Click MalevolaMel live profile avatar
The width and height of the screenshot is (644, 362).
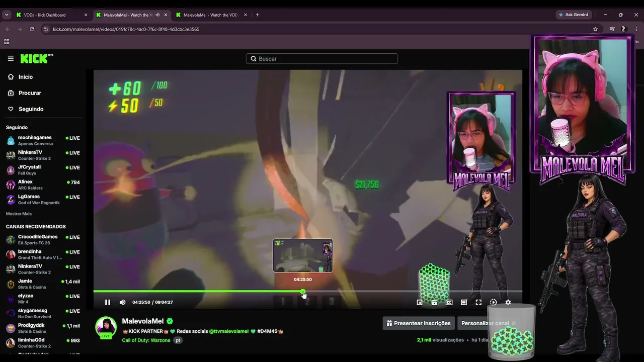point(106,328)
